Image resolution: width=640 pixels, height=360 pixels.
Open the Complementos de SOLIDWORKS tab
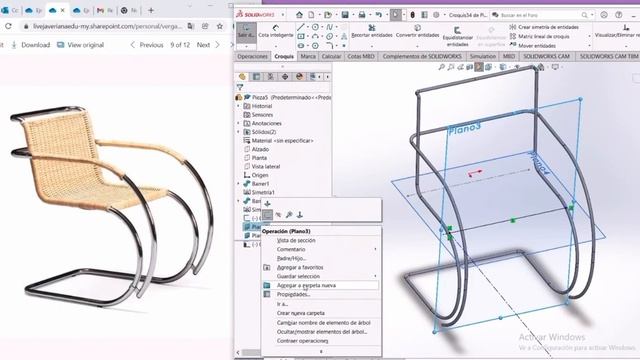(422, 56)
